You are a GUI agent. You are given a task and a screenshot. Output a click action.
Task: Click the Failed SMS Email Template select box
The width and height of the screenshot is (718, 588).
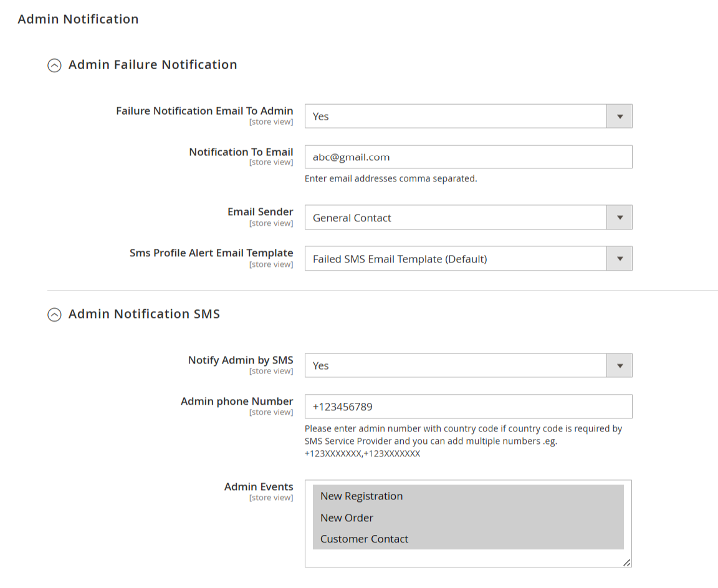tap(456, 259)
